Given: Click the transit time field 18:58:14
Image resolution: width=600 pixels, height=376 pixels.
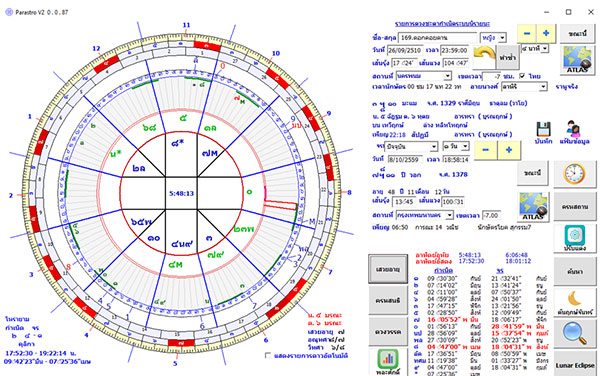Looking at the screenshot, I should (x=456, y=160).
